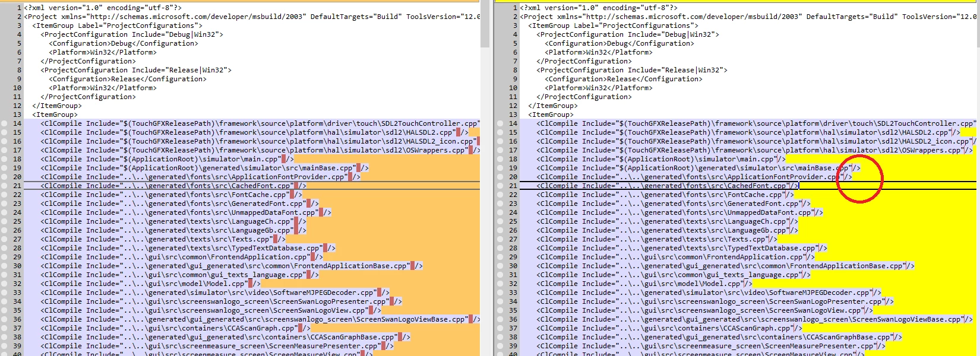Click Platform Win32 on line 10, right pane

(x=599, y=88)
